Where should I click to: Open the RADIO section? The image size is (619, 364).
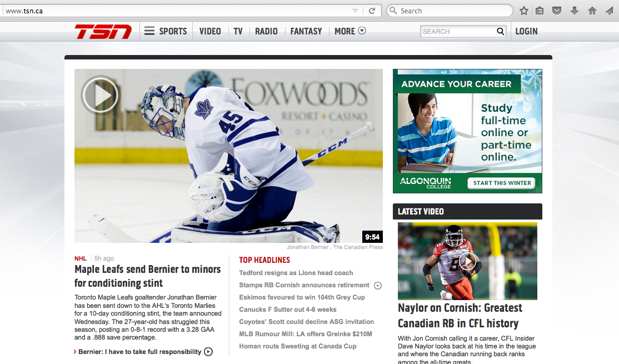pos(266,31)
